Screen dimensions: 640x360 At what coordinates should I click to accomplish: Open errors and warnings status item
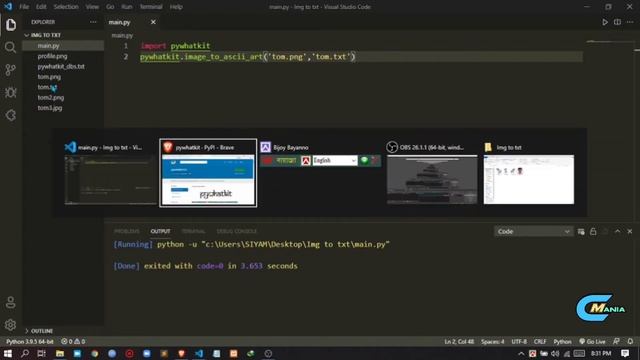coord(73,342)
